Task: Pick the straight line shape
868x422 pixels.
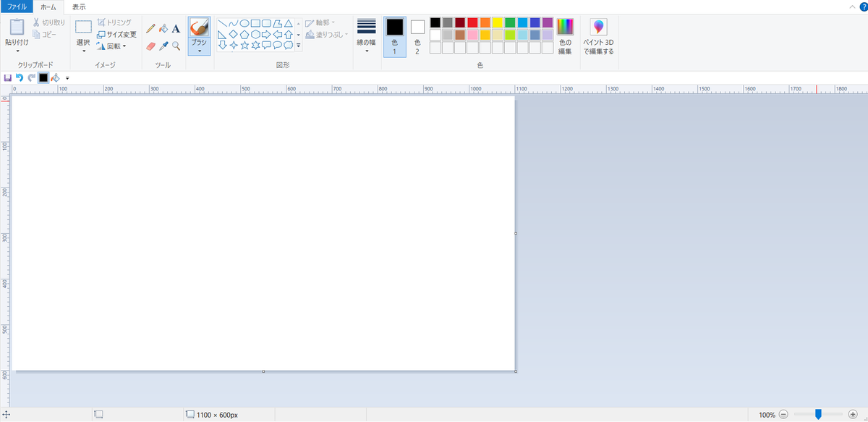Action: pos(223,23)
